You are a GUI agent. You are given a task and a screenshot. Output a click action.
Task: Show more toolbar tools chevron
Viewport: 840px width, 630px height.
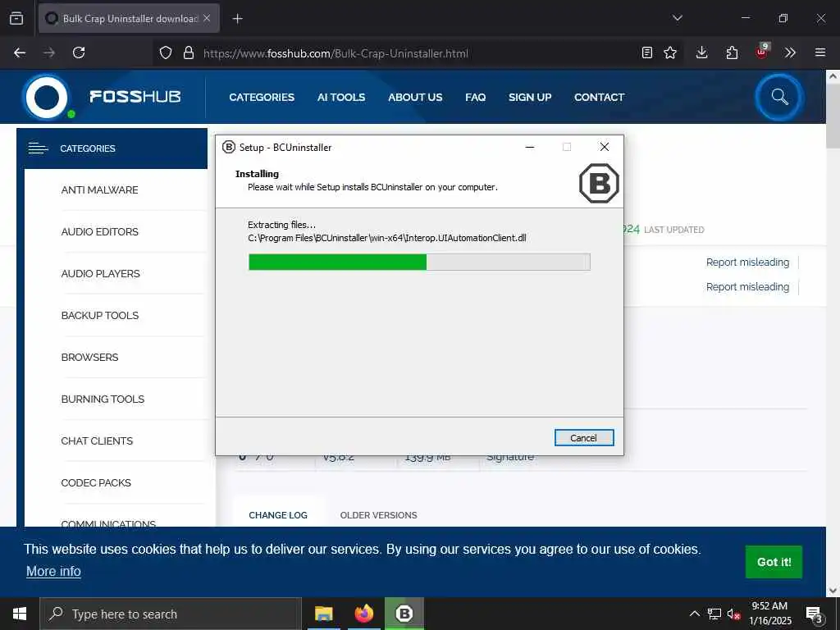[x=790, y=52]
